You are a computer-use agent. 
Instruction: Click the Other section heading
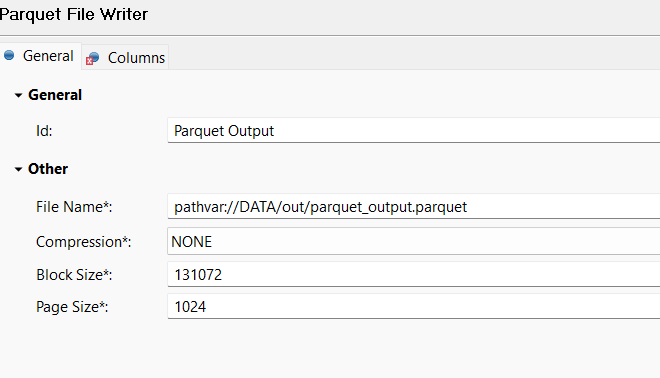tap(48, 169)
